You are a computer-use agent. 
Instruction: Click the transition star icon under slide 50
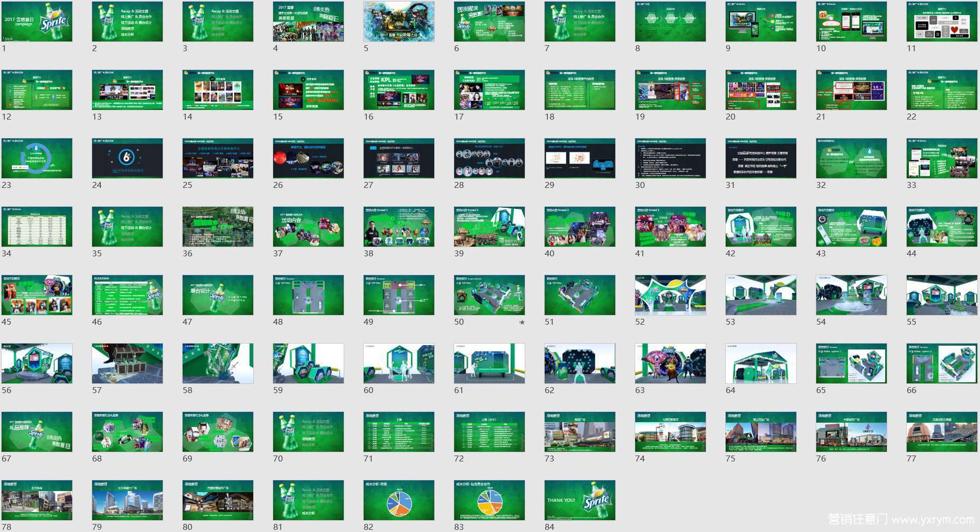522,322
